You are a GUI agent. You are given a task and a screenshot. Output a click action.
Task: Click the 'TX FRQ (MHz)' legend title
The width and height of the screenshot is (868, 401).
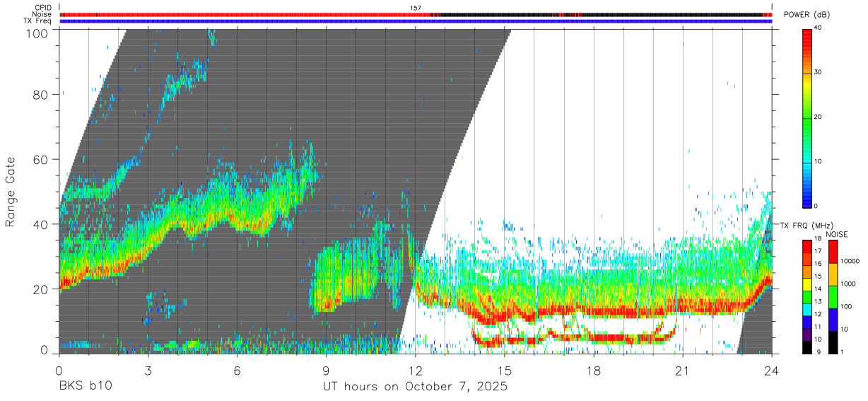pyautogui.click(x=807, y=225)
